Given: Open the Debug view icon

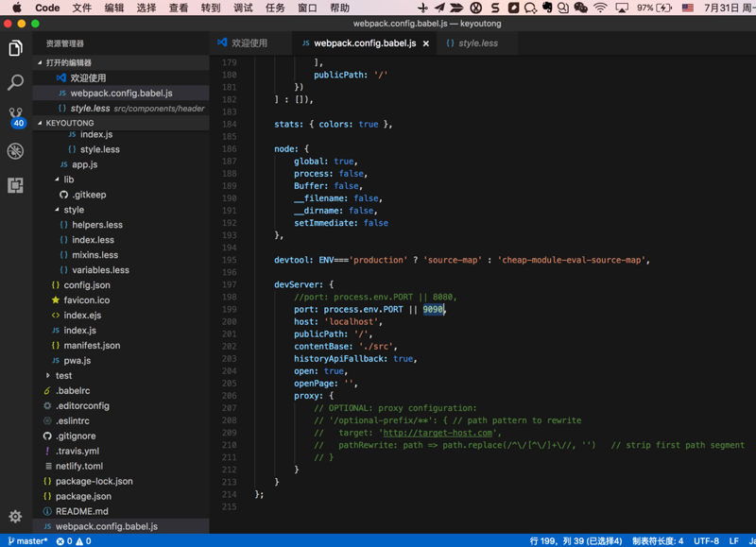Looking at the screenshot, I should (15, 151).
